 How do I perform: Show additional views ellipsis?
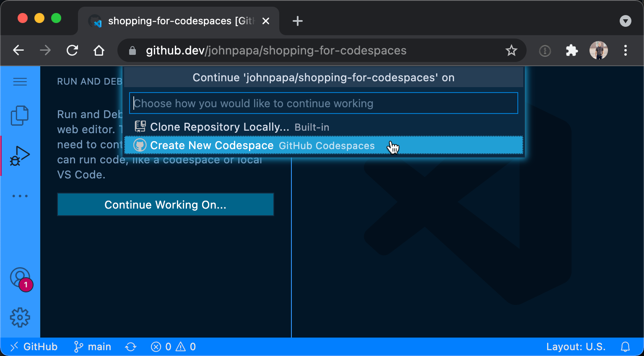20,196
